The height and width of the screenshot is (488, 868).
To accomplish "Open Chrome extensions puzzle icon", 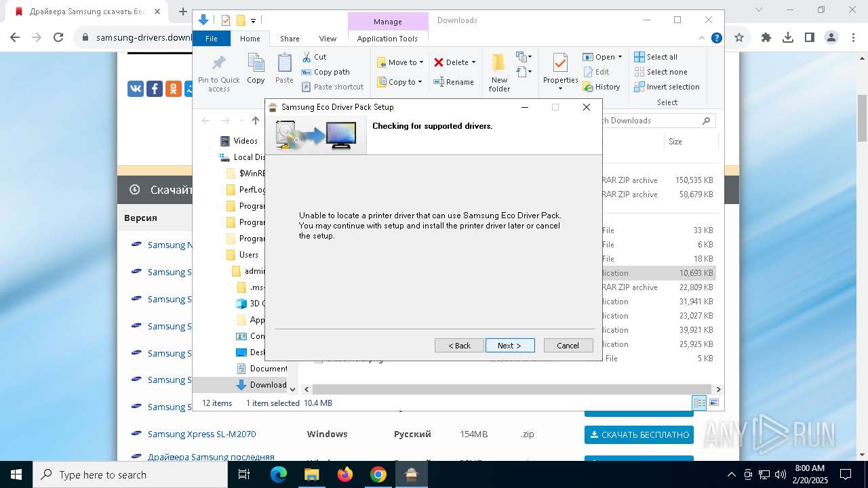I will coord(766,38).
